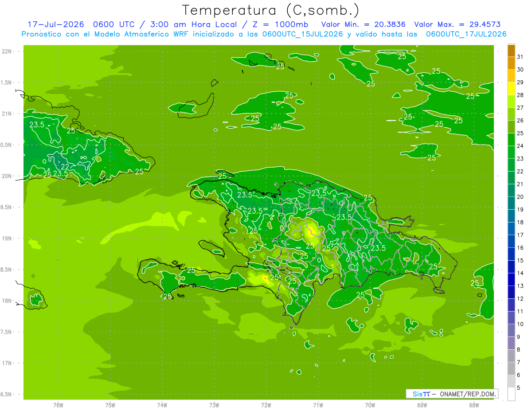Click the yellow swatch between 28 and 29
The image size is (532, 411).
(511, 89)
